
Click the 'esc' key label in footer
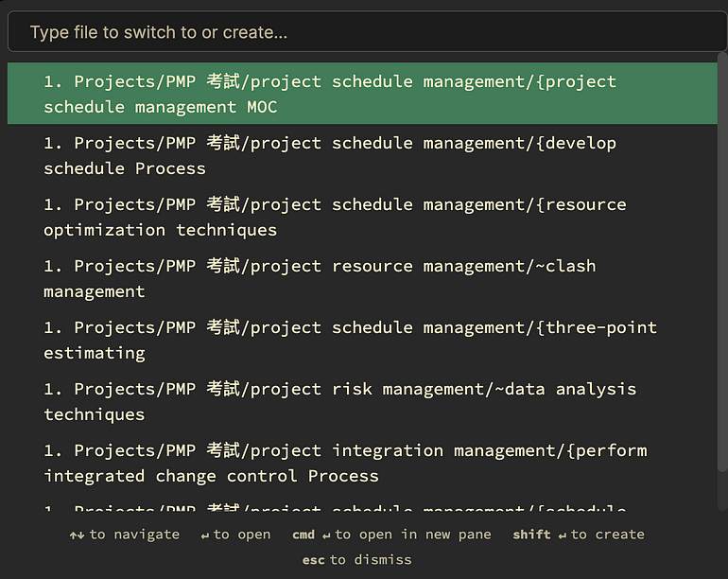[313, 559]
